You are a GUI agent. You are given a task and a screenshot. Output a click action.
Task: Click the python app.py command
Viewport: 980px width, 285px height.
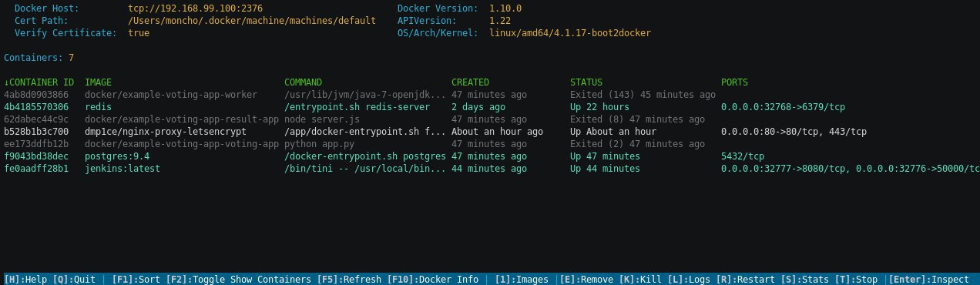coord(319,144)
